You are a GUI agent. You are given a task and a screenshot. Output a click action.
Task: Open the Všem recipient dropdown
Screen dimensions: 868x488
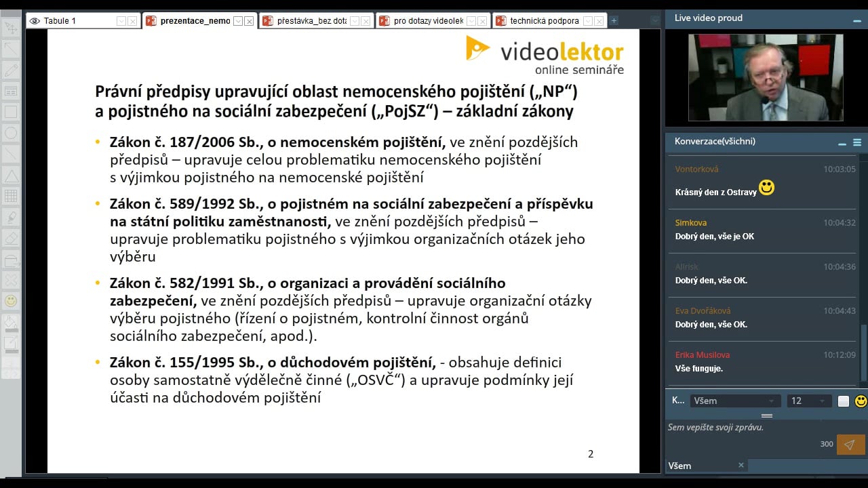point(734,401)
